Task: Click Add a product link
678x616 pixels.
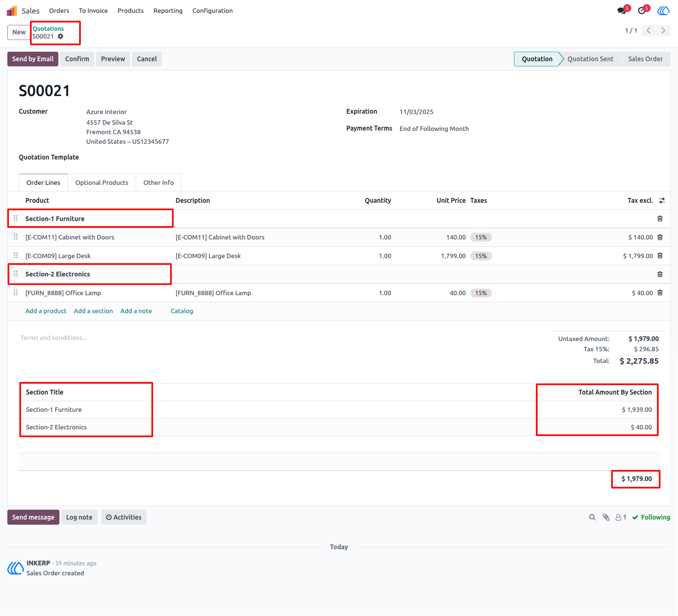Action: [x=46, y=311]
